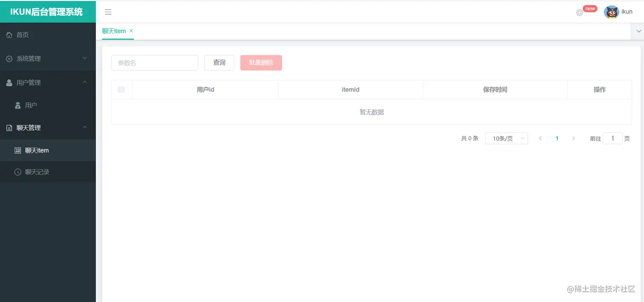Viewport: 644px width, 302px height.
Task: Click the document icon beside 聊天管理
Action: tap(9, 128)
